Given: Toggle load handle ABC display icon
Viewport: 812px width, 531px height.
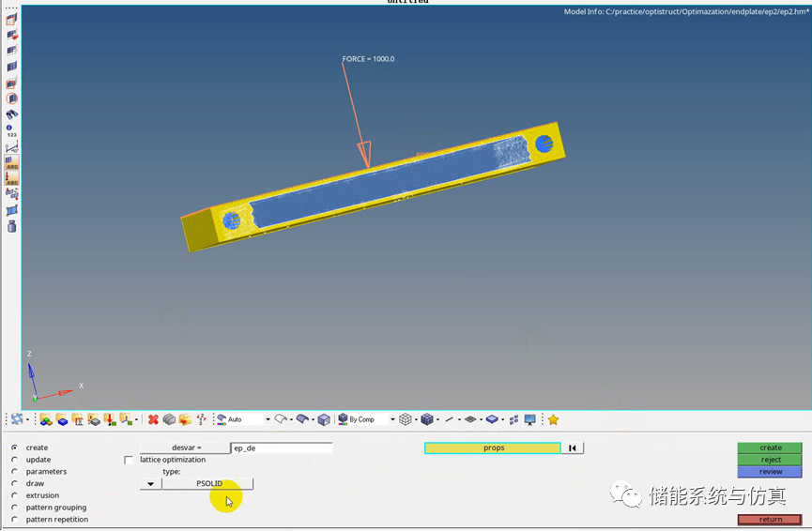Looking at the screenshot, I should [11, 178].
